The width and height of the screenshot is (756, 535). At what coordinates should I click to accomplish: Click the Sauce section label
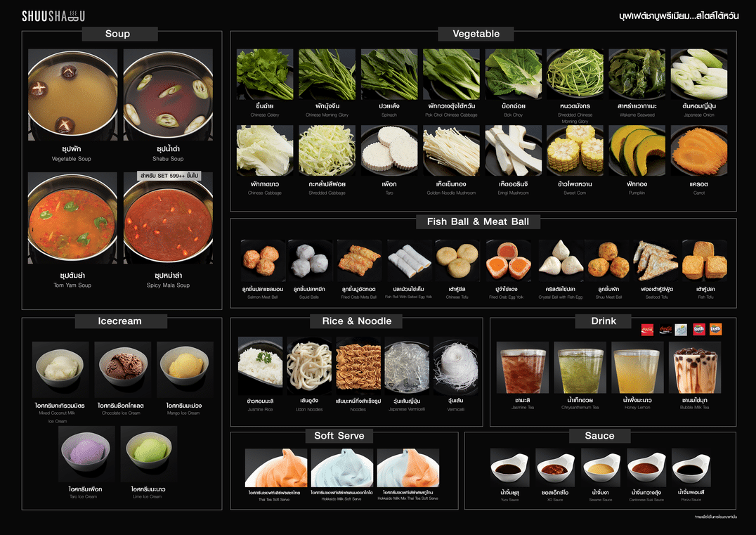(600, 436)
